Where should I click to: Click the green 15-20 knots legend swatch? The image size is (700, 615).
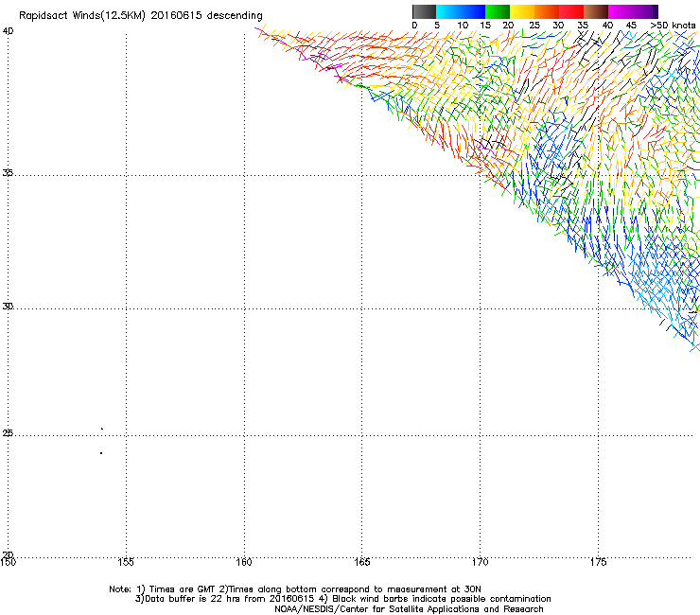(x=498, y=11)
